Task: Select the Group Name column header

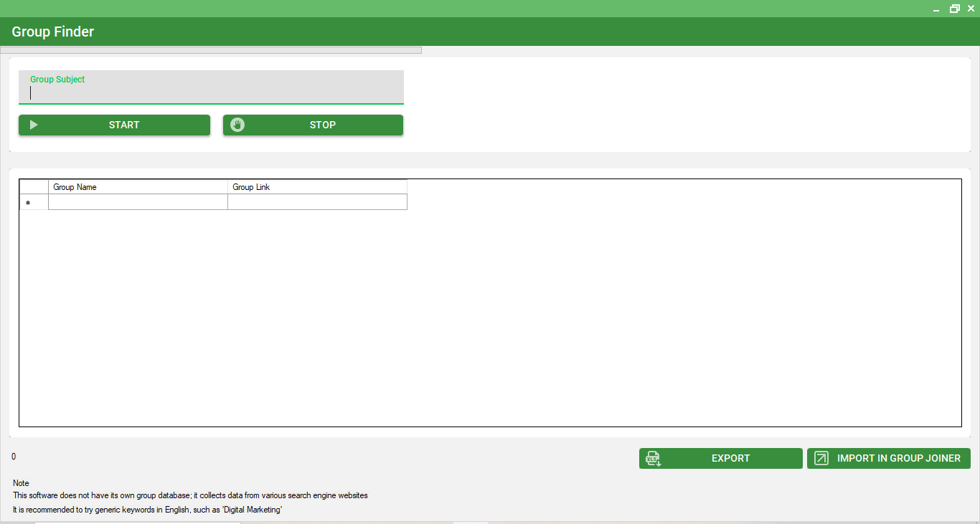Action: click(x=138, y=186)
